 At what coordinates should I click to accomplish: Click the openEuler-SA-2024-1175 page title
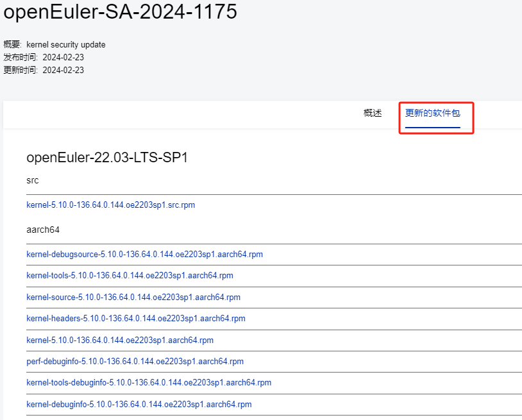tap(121, 12)
